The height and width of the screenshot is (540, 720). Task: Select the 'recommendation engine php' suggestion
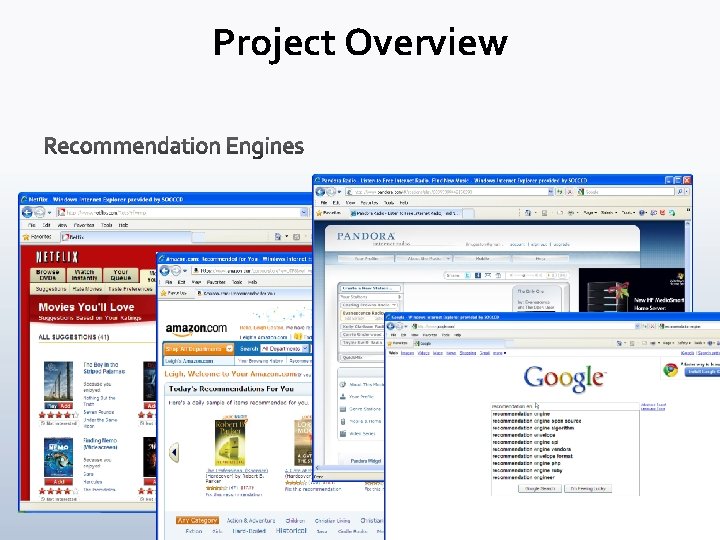pos(526,463)
